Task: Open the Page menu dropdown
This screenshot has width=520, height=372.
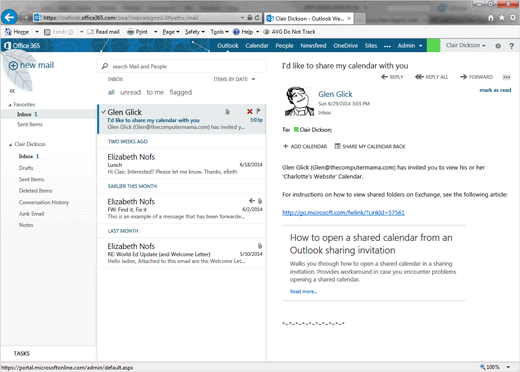Action: 171,32
